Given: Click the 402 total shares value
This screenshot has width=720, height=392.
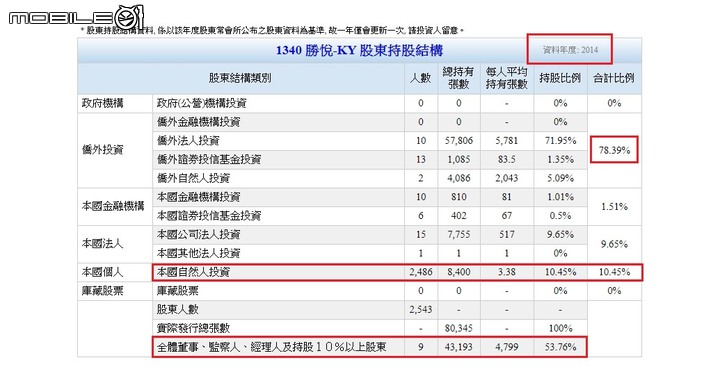Looking at the screenshot, I should pyautogui.click(x=459, y=216).
